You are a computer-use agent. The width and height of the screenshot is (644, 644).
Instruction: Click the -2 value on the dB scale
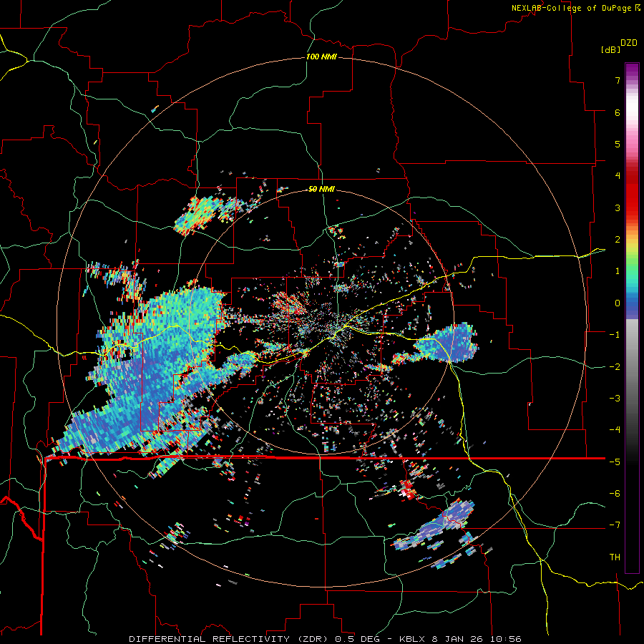615,367
